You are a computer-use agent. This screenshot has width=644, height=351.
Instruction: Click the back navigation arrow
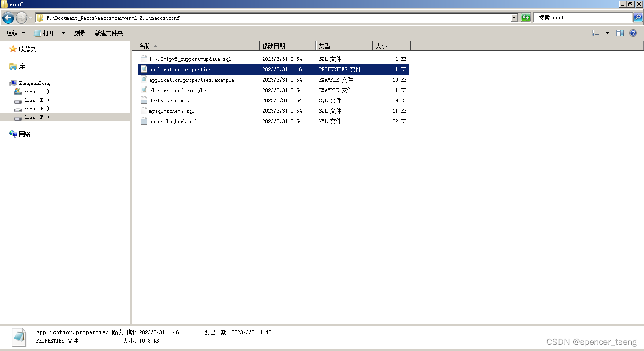[8, 17]
